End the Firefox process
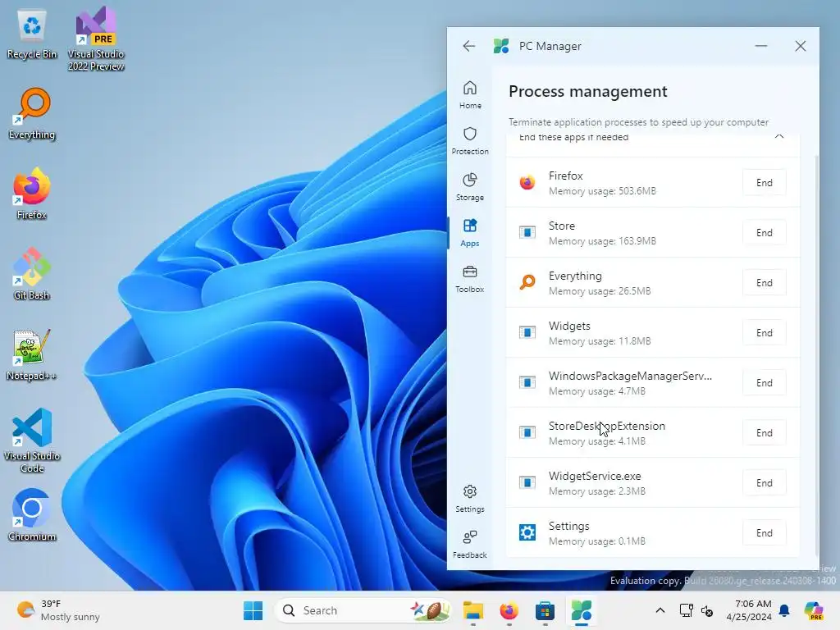The width and height of the screenshot is (840, 630). (x=764, y=183)
